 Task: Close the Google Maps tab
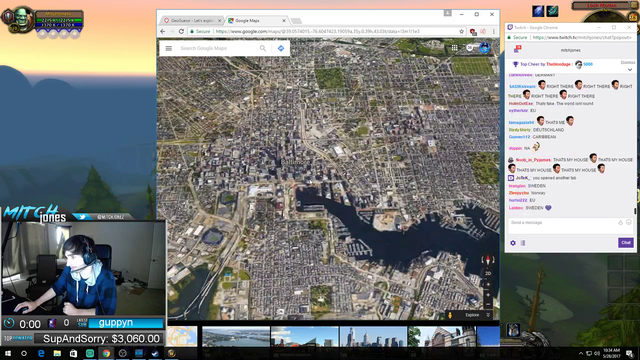[284, 20]
